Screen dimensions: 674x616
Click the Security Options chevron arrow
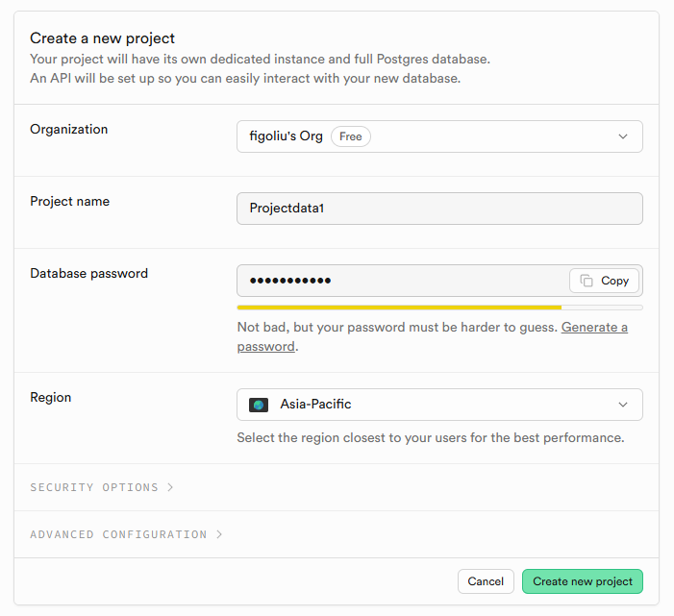point(170,487)
